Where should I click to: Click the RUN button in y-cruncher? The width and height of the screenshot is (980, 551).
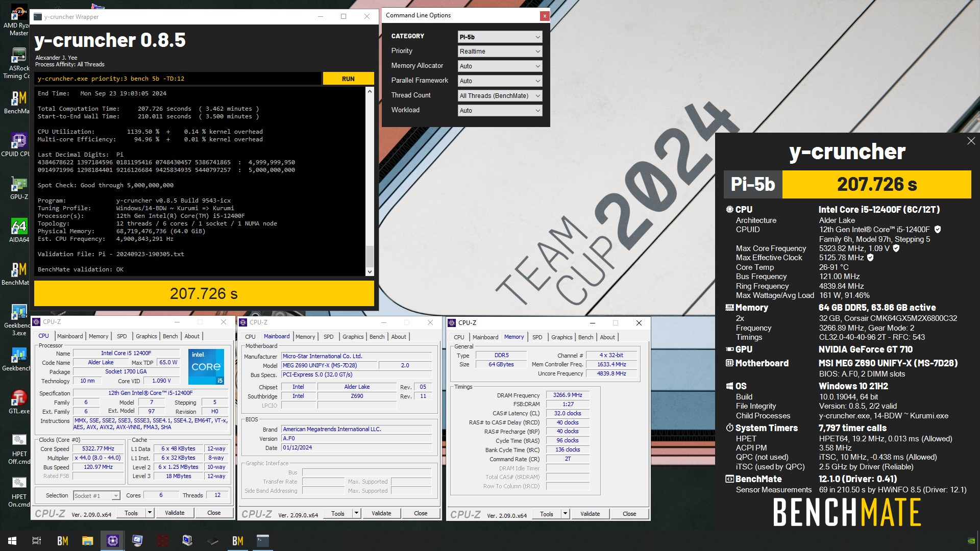point(348,79)
